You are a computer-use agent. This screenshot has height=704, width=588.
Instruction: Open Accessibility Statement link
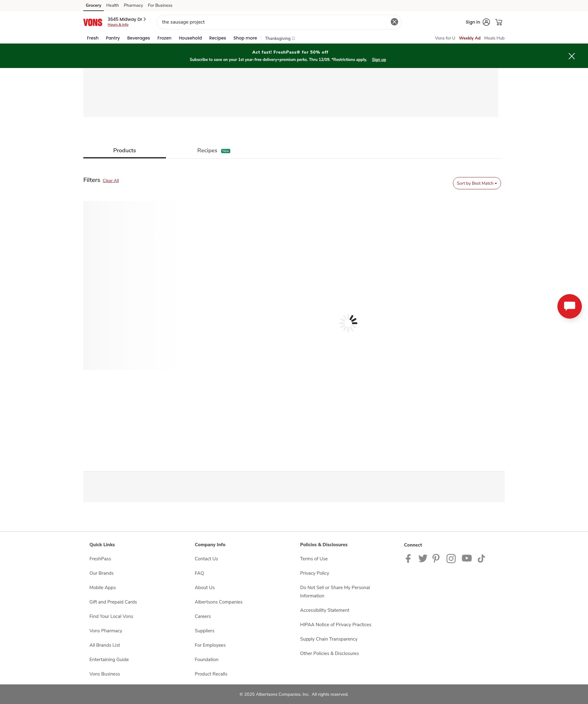325,610
